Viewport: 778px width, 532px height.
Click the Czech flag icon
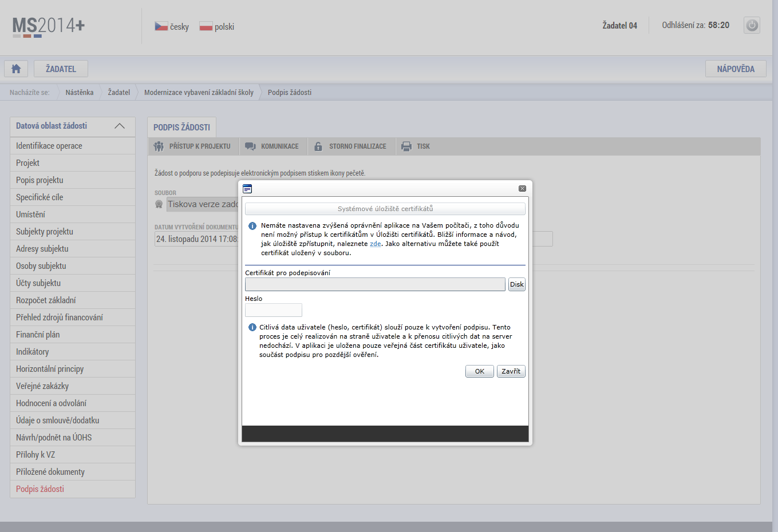click(x=161, y=26)
